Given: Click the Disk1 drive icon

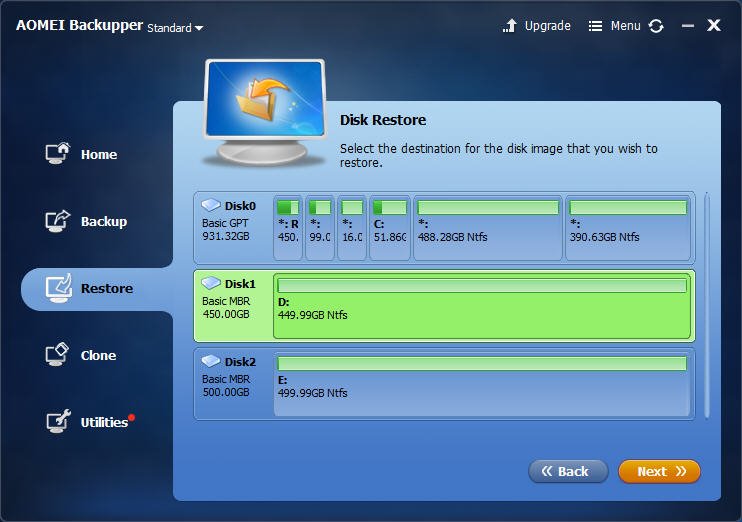Looking at the screenshot, I should [211, 283].
